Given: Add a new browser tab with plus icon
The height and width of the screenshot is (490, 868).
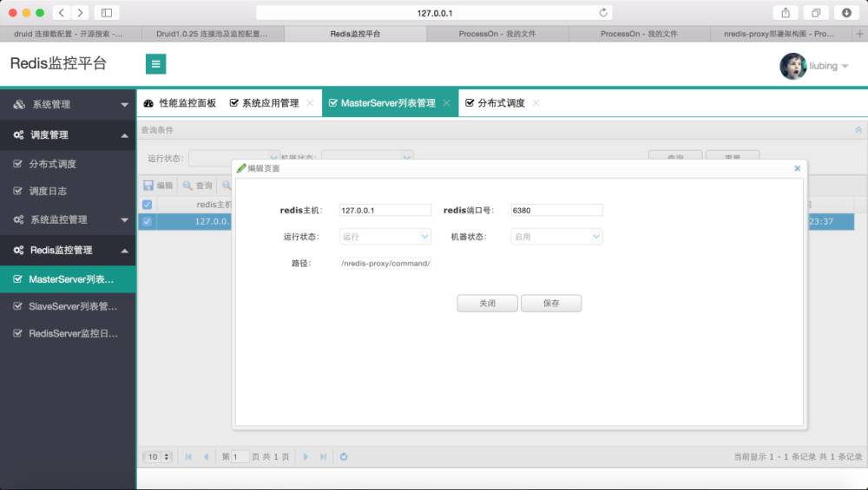Looking at the screenshot, I should pos(859,34).
